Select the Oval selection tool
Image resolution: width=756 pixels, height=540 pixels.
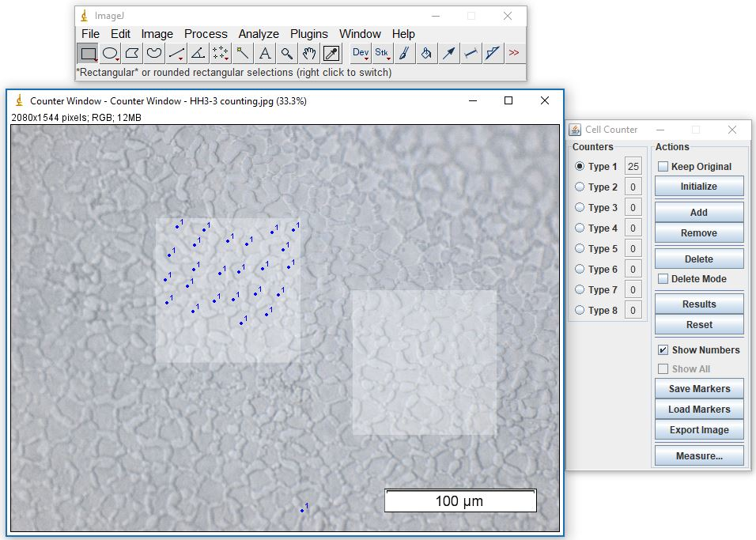point(110,54)
